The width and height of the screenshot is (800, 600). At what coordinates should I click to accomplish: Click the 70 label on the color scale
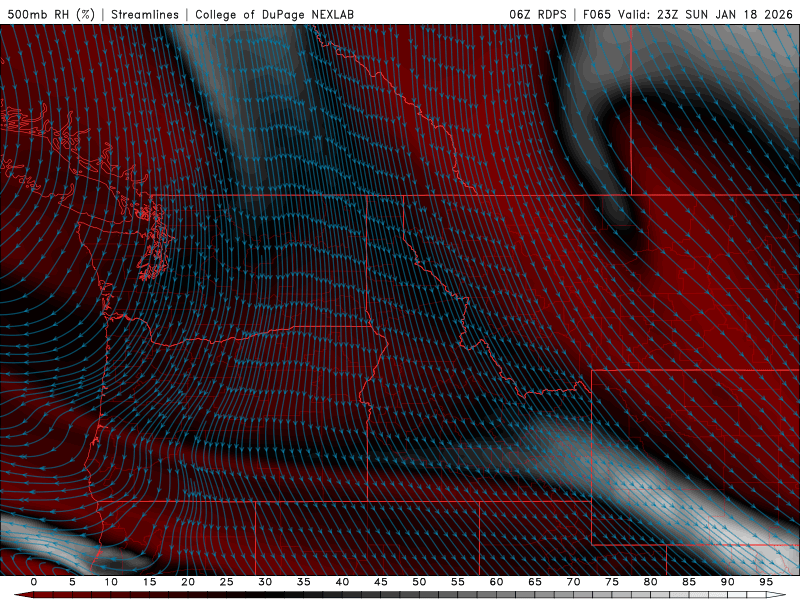click(573, 582)
